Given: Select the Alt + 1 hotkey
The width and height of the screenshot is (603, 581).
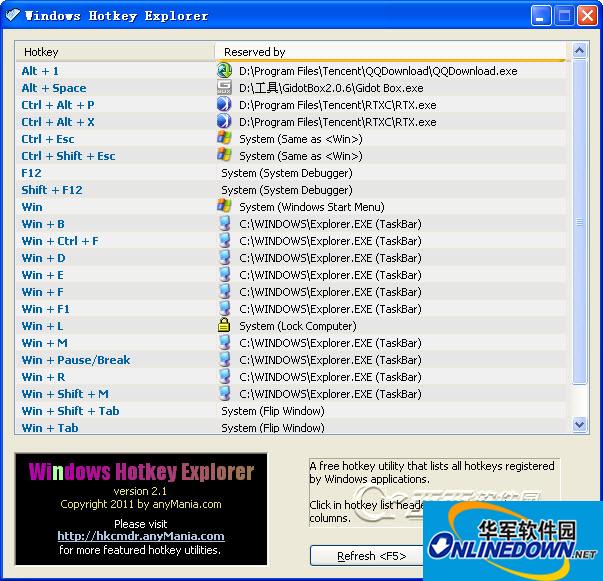Looking at the screenshot, I should pyautogui.click(x=40, y=71).
